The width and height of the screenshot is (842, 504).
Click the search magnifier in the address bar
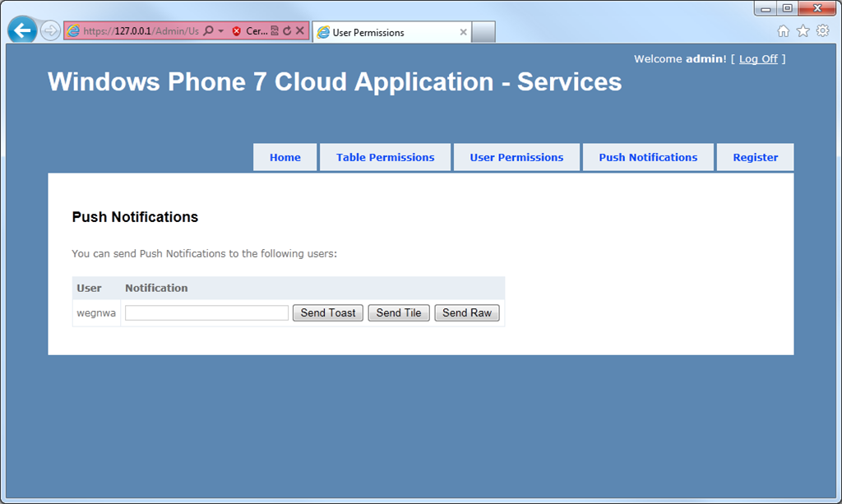(208, 30)
